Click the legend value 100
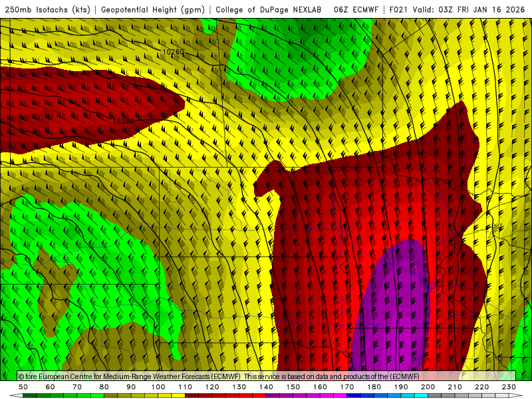Screen dimensions: 532x399 pos(158,387)
